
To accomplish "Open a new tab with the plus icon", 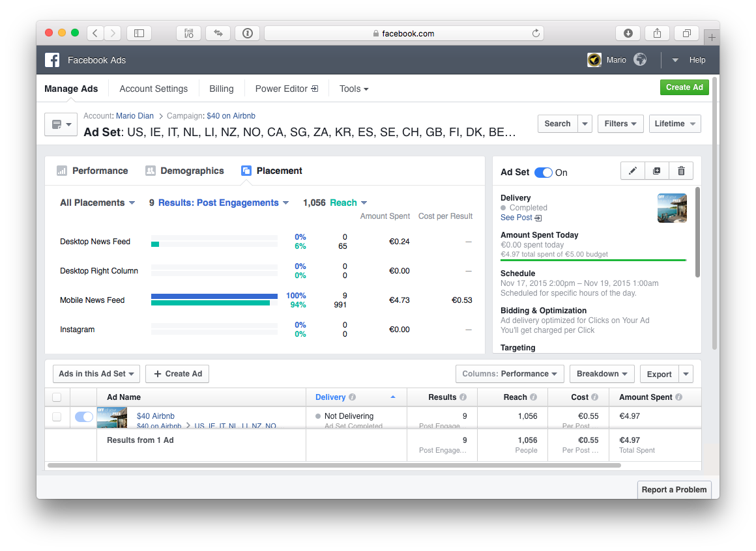I will point(712,37).
